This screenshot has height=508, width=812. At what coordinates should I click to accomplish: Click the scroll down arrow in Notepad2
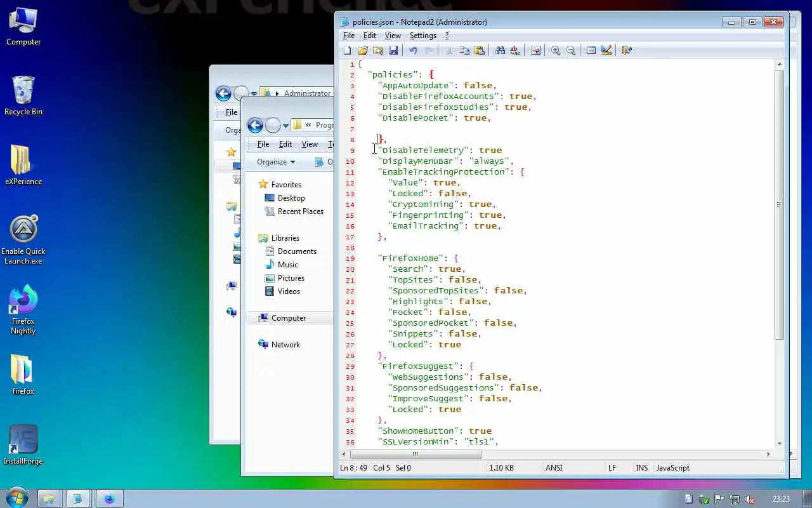pyautogui.click(x=779, y=444)
